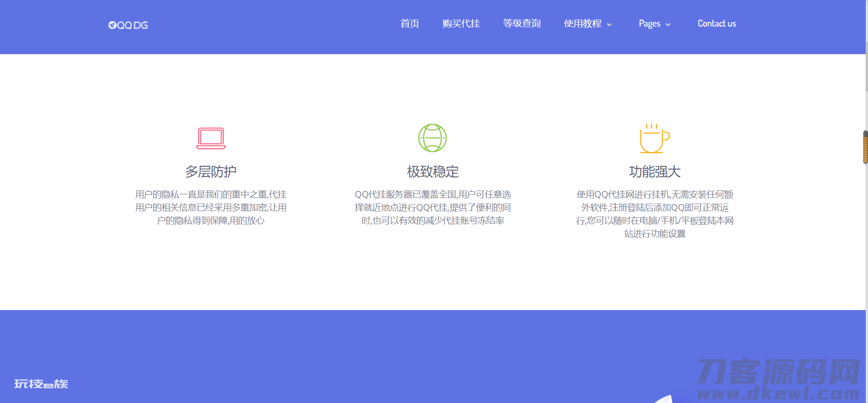Open the 等级查询 page
868x403 pixels.
point(522,23)
